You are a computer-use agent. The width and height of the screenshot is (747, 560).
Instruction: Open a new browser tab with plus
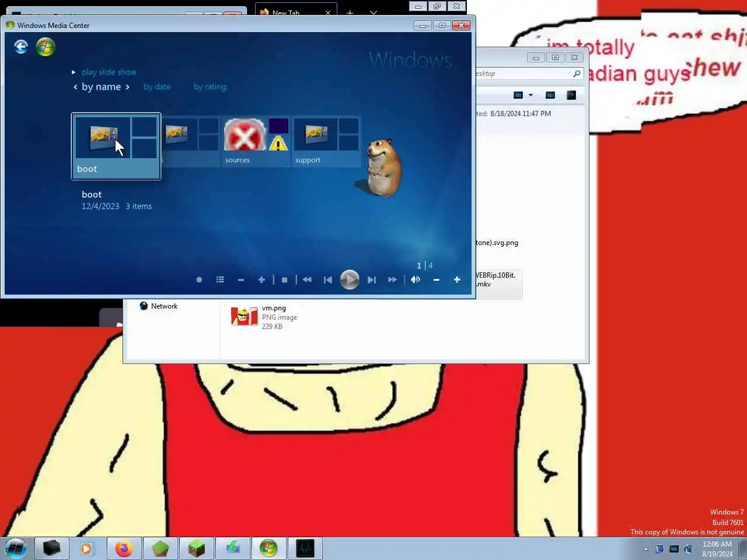(x=350, y=12)
